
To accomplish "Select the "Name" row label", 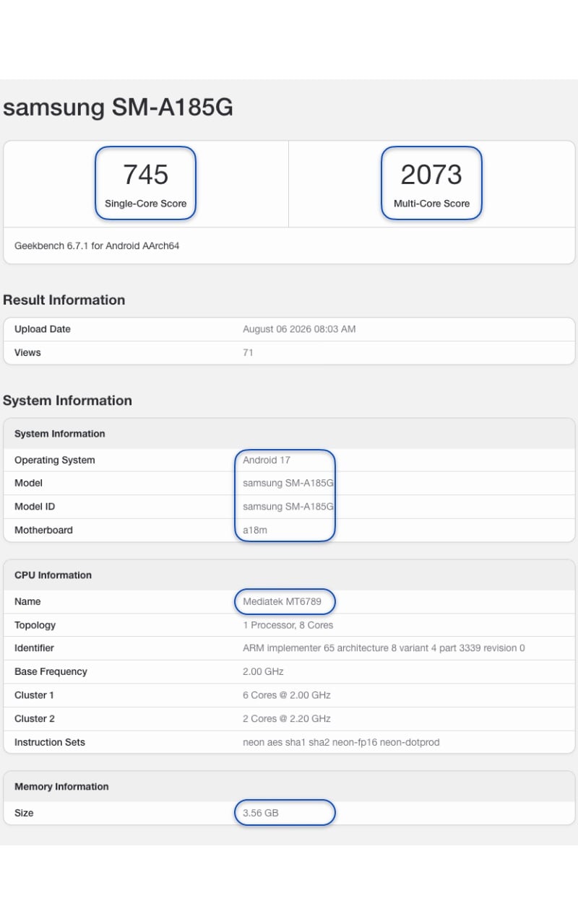I will [x=27, y=602].
